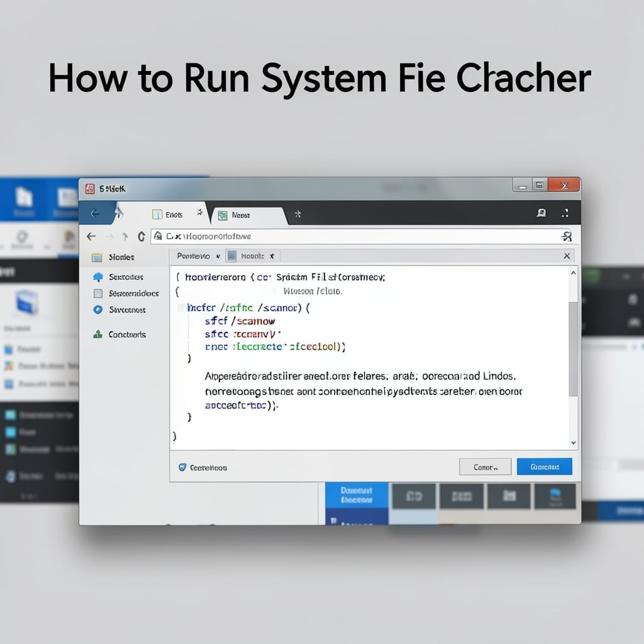Viewport: 644px width, 644px height.
Task: Click the lock icon at the address bar's left
Action: point(158,236)
